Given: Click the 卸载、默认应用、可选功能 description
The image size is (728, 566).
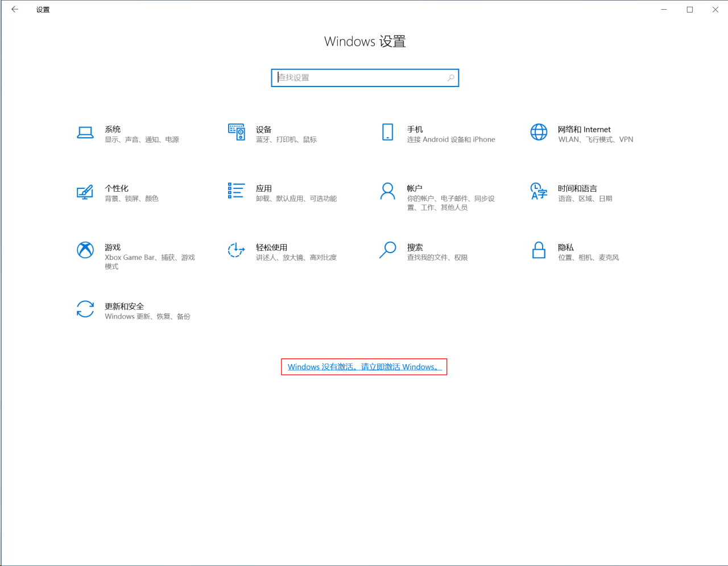Looking at the screenshot, I should coord(296,199).
